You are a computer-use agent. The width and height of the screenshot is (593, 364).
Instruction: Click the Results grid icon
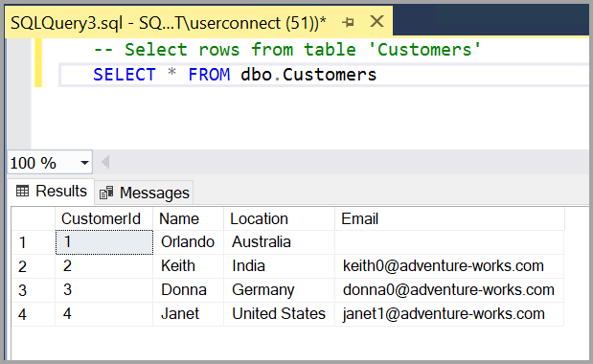pos(22,192)
